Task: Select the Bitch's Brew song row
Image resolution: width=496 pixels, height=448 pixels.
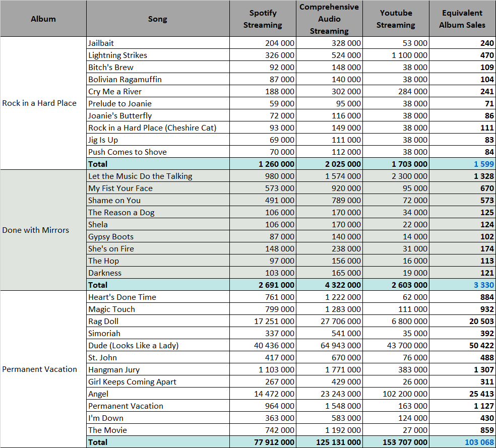Action: pyautogui.click(x=158, y=67)
